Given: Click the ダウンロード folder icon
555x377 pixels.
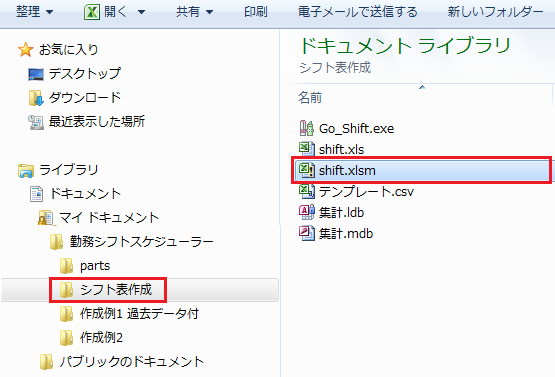Looking at the screenshot, I should tap(36, 98).
